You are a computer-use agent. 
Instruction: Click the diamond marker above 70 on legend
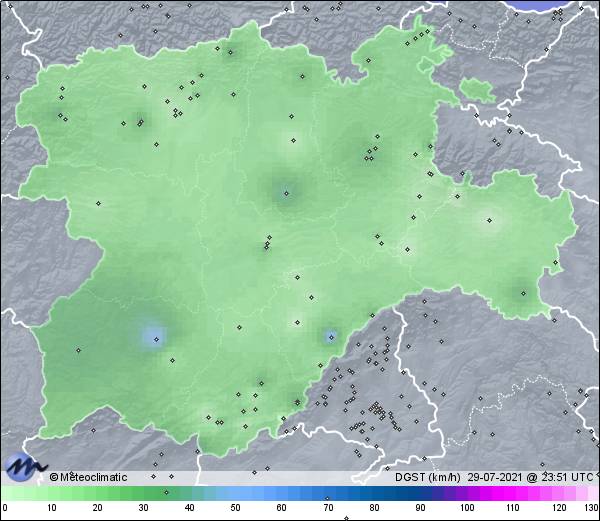point(327,498)
